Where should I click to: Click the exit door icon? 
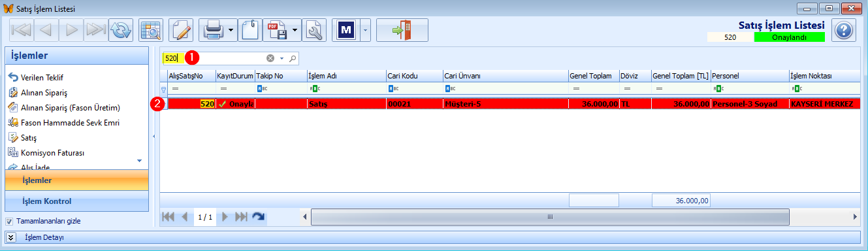click(402, 30)
